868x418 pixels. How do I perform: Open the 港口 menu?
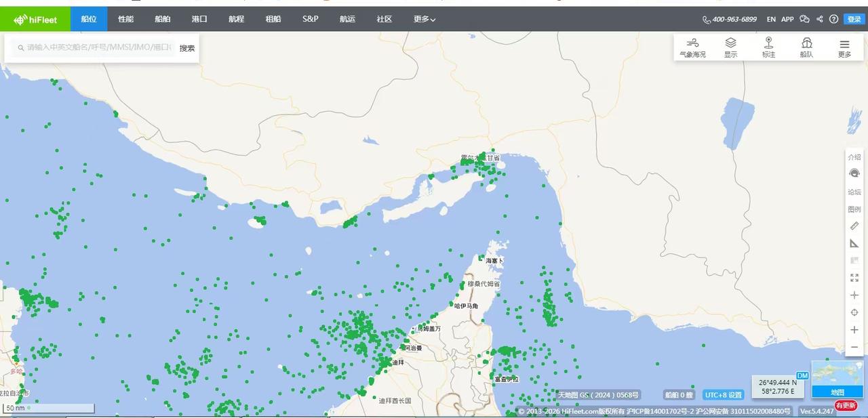pyautogui.click(x=199, y=19)
